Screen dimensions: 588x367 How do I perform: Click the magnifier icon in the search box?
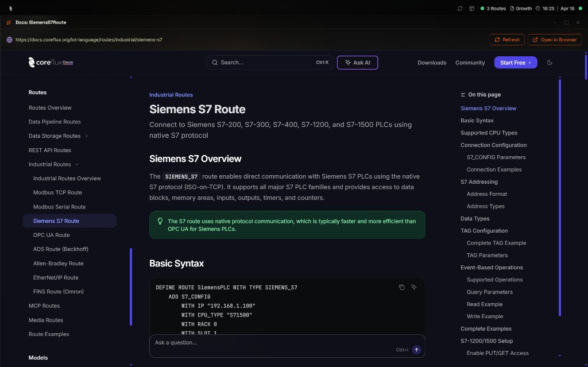pyautogui.click(x=215, y=63)
